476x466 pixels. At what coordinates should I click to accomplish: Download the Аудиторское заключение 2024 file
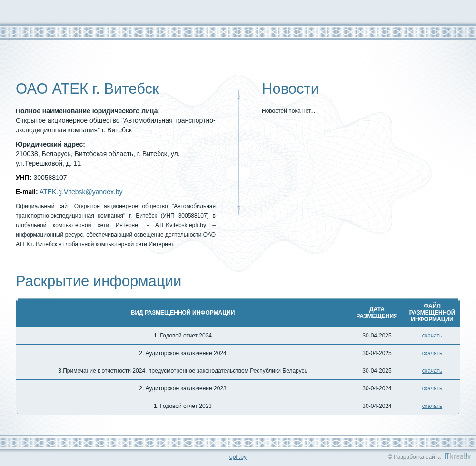(432, 353)
